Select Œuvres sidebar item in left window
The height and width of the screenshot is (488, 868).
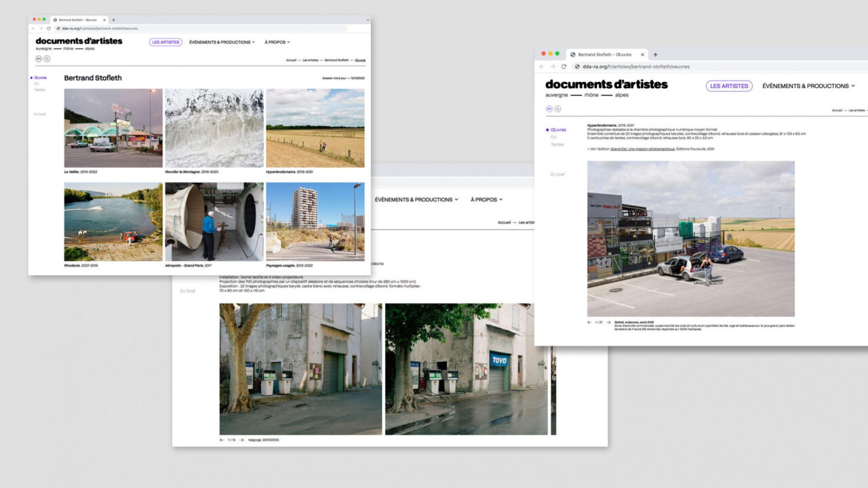40,78
